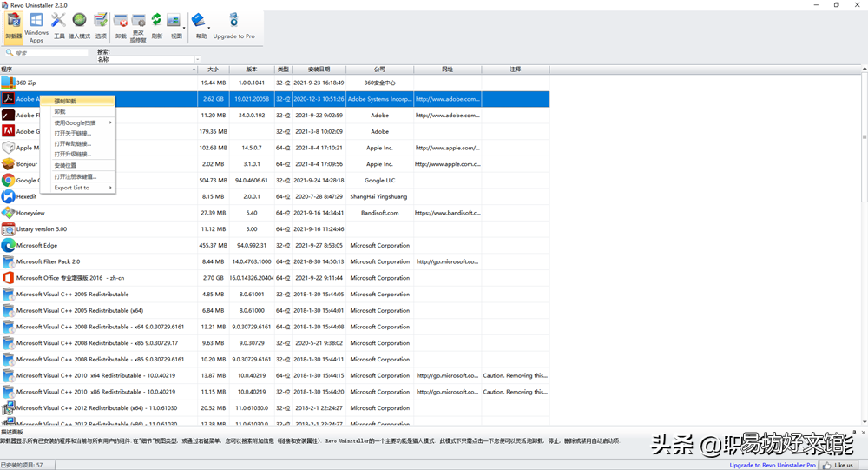
Task: Click the Like us button
Action: click(838, 465)
